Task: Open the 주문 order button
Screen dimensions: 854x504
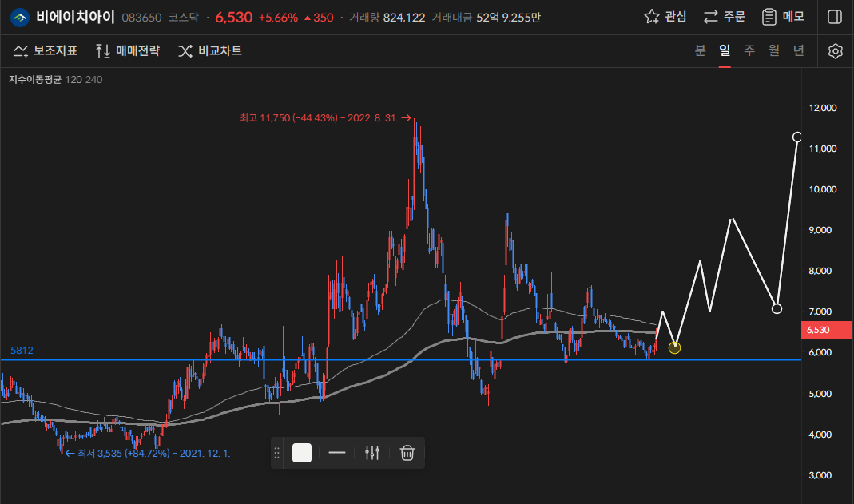Action: (724, 17)
